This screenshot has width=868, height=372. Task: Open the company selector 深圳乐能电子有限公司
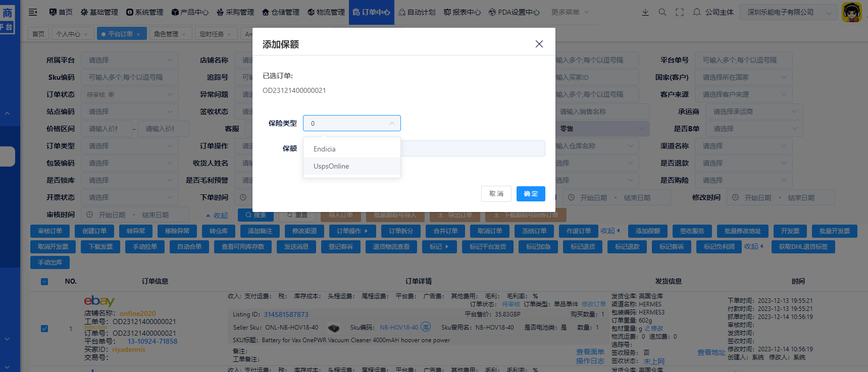point(788,12)
